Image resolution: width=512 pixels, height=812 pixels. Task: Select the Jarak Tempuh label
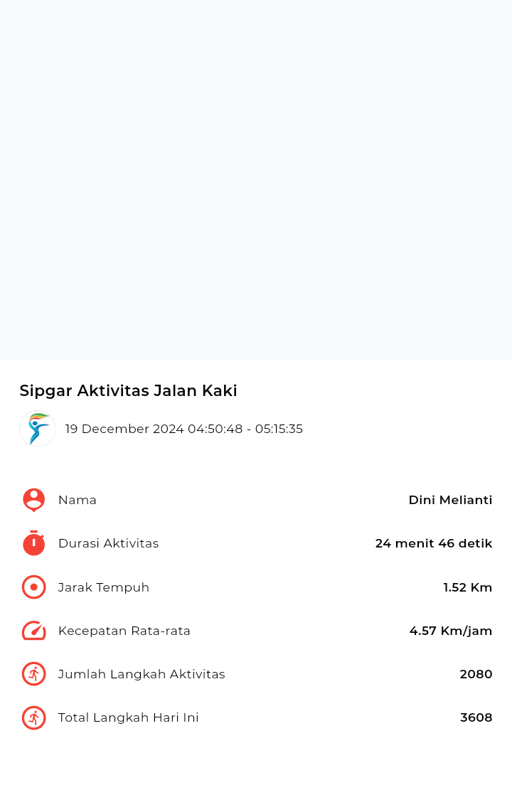click(104, 587)
